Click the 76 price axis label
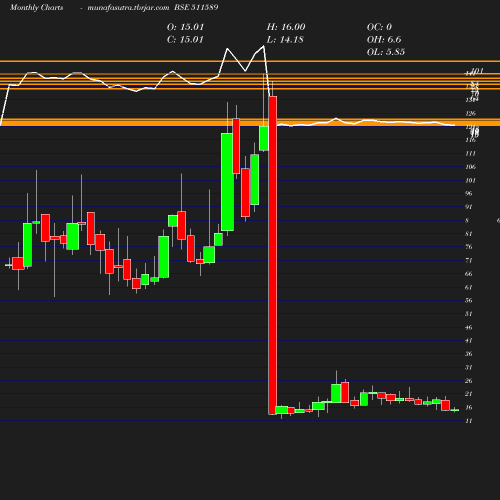Screen dimensions: 500x500 (x=469, y=247)
